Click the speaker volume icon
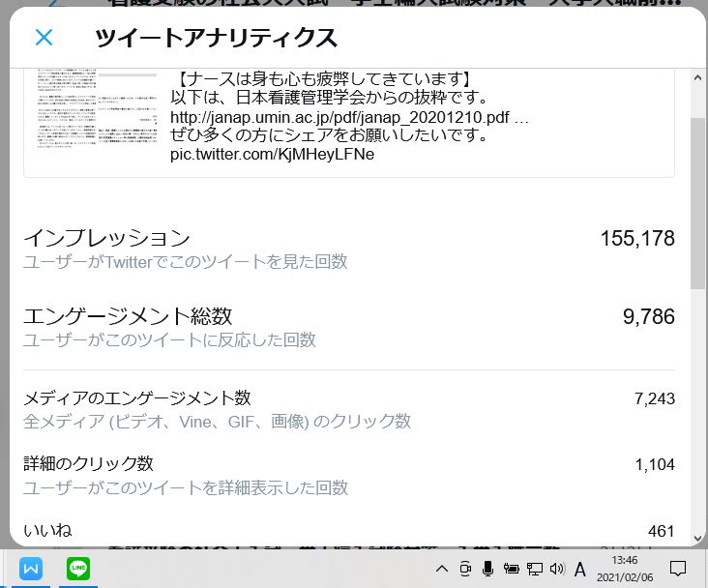 [x=556, y=569]
